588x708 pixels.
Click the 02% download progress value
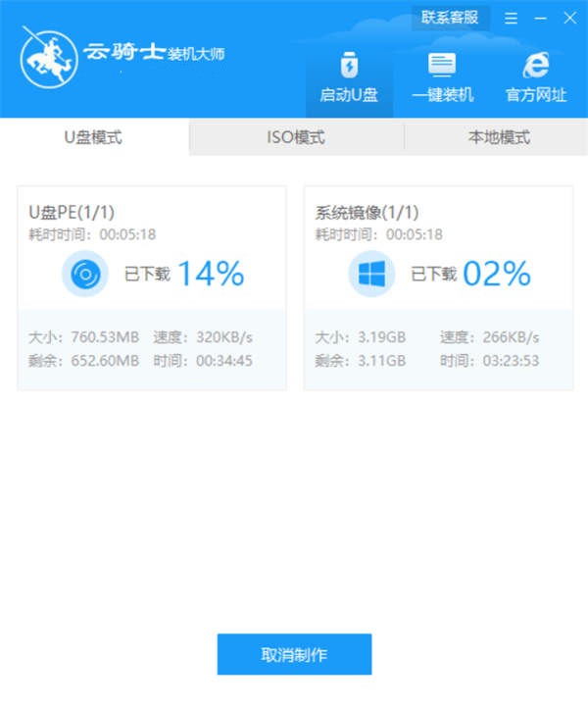[497, 274]
